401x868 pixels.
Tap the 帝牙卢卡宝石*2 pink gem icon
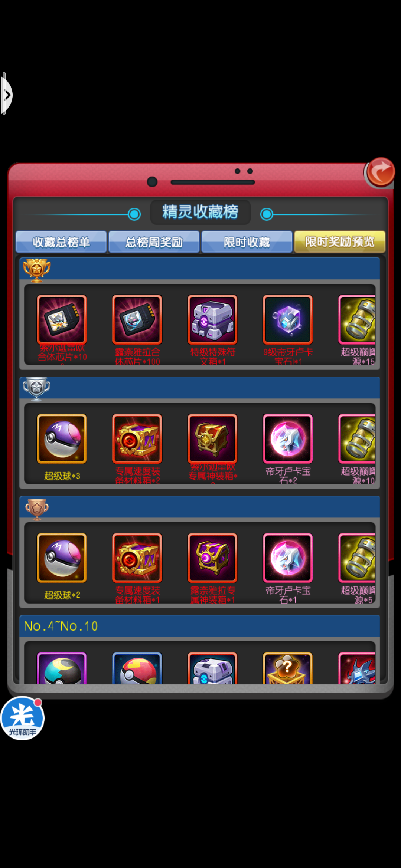(288, 439)
